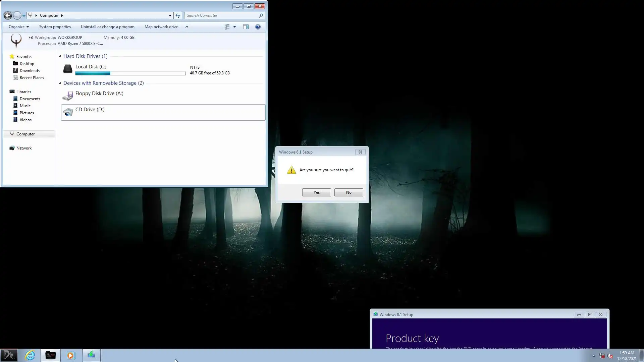The image size is (644, 362).
Task: Click the refresh button beside address bar
Action: [x=178, y=15]
